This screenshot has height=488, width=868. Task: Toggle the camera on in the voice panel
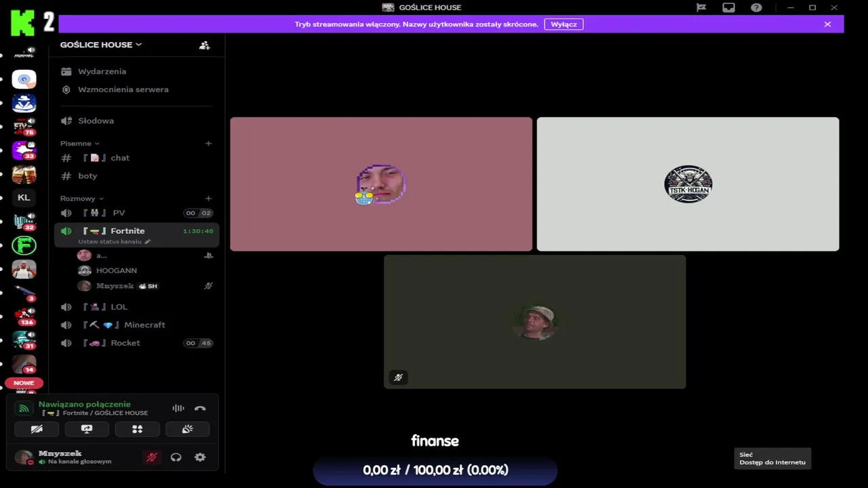pos(37,429)
